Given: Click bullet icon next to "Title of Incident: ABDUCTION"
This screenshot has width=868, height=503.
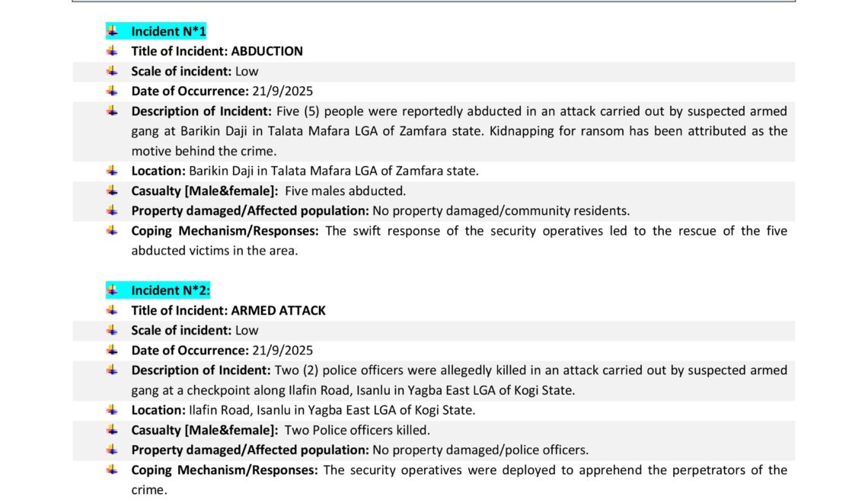Looking at the screenshot, I should [x=112, y=51].
